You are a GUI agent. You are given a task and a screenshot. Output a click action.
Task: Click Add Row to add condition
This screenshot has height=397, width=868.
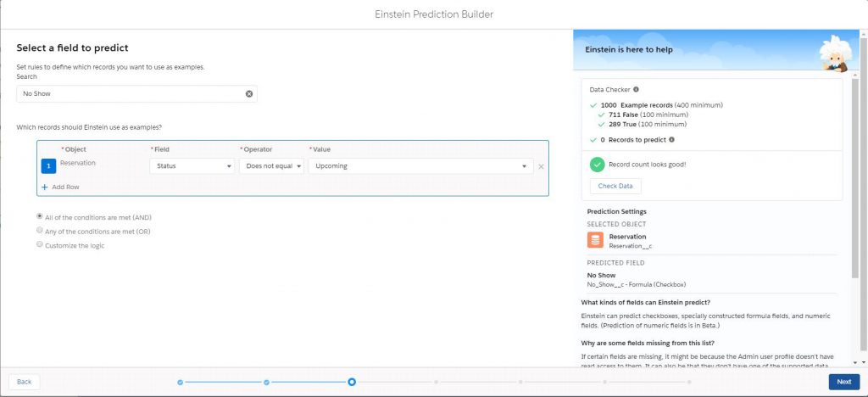(60, 187)
